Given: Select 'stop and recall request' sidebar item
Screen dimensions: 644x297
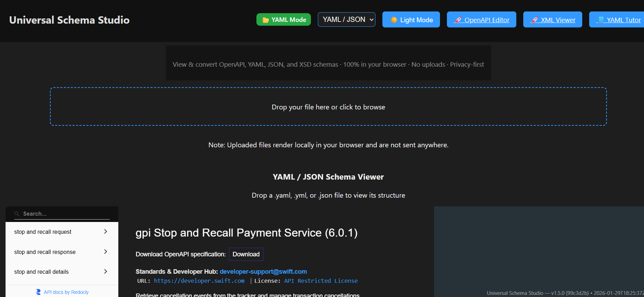Looking at the screenshot, I should pos(62,232).
